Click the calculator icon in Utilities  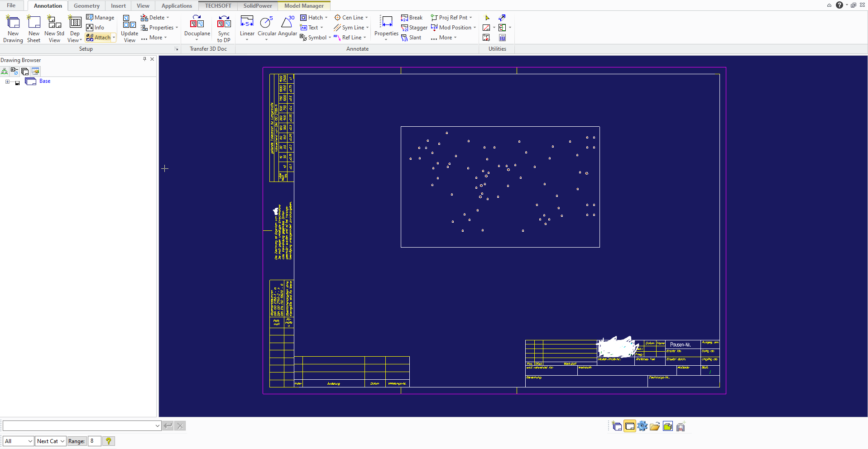pos(502,38)
